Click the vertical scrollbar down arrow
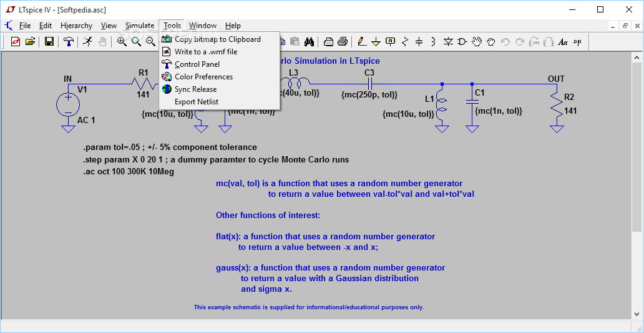Viewport: 644px width, 333px height. (637, 314)
